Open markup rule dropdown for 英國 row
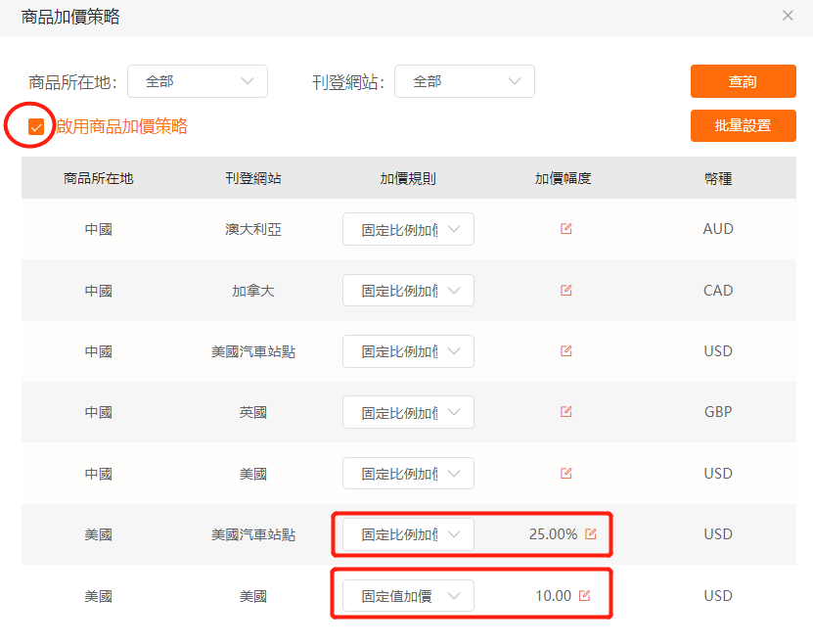813x644 pixels. [408, 412]
